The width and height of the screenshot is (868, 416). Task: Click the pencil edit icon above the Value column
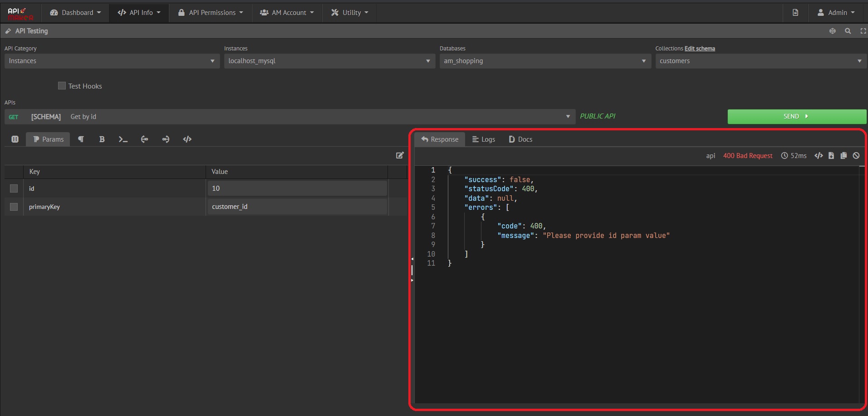pyautogui.click(x=400, y=155)
